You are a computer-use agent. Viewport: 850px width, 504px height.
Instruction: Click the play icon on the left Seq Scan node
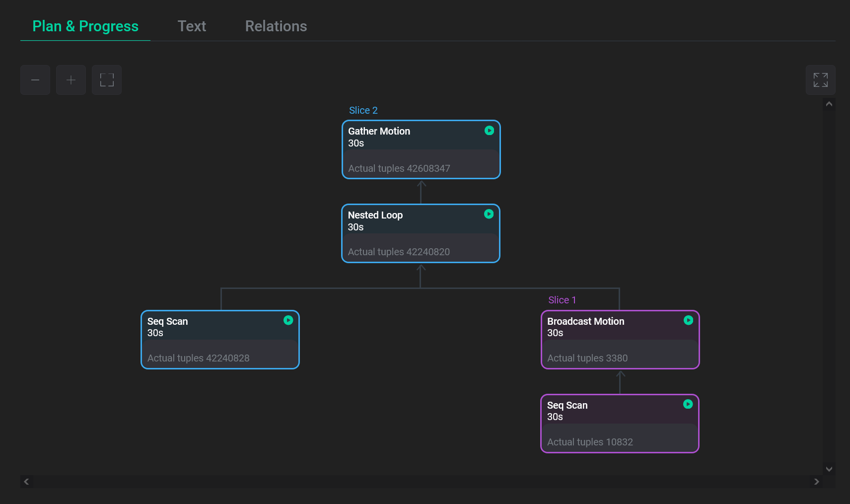coord(288,320)
